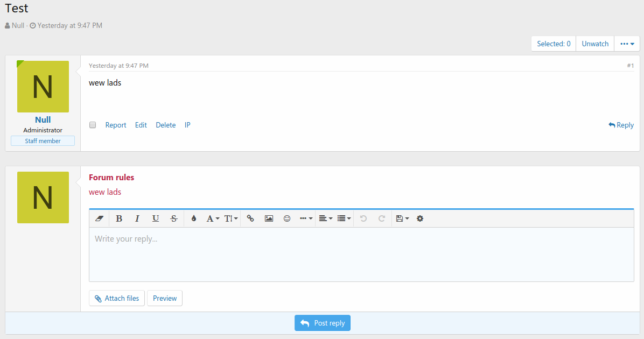Click the Reply link on post #1
Viewport: 644px width, 339px height.
(x=621, y=125)
